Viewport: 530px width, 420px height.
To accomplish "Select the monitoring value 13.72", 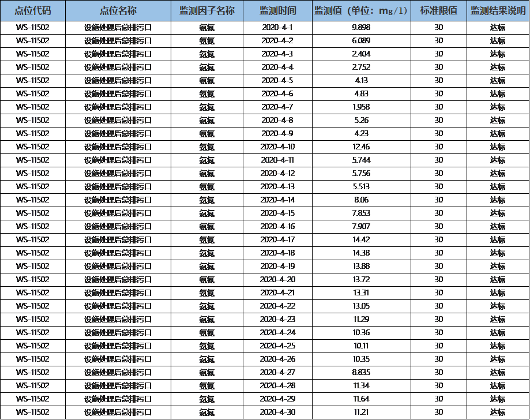I will point(362,279).
